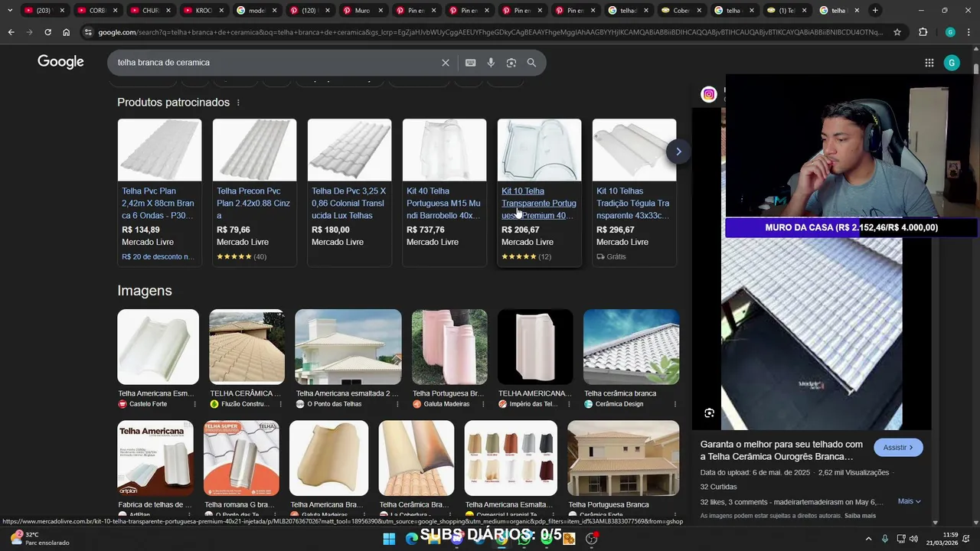Image resolution: width=980 pixels, height=551 pixels.
Task: Click the Saiba mais copyright link
Action: (x=860, y=516)
